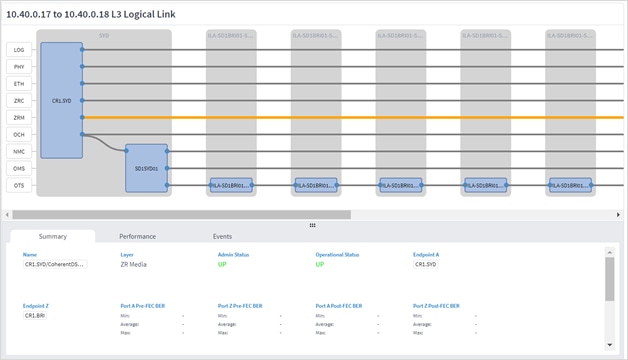The image size is (628, 360).
Task: Select the PHY layer label
Action: click(x=19, y=67)
